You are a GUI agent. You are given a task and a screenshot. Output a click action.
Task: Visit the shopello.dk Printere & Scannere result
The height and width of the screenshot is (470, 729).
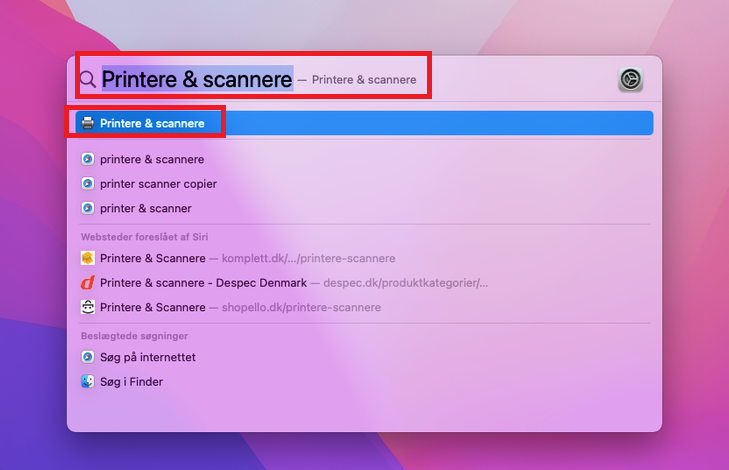coord(240,307)
